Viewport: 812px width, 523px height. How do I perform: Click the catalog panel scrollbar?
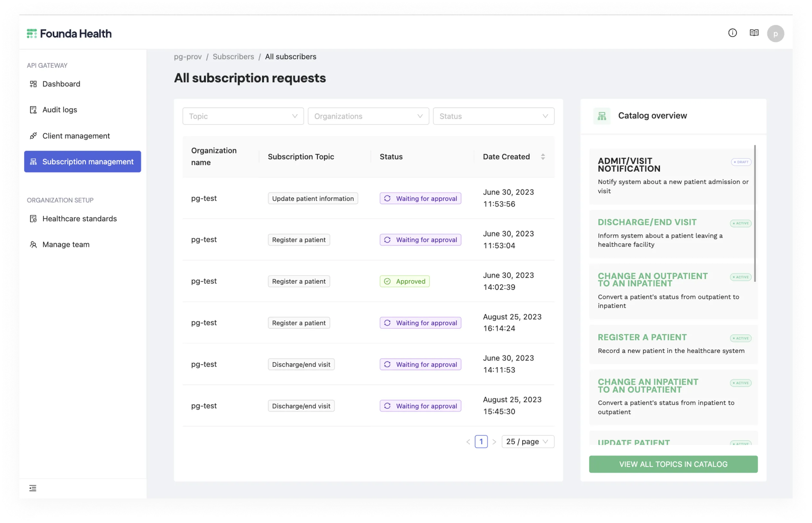(x=755, y=213)
